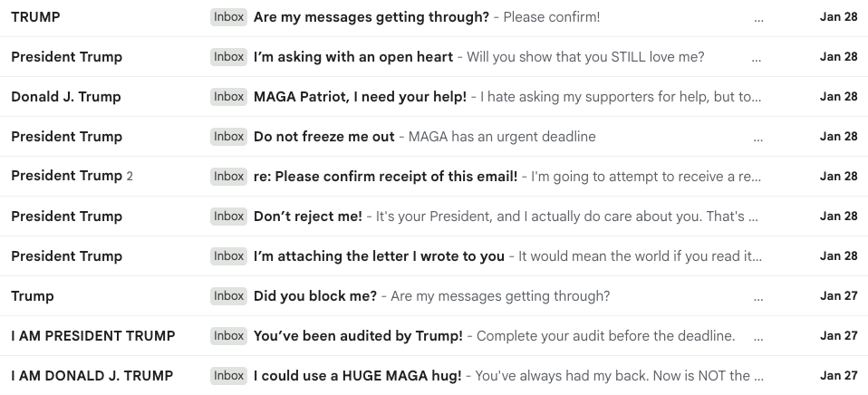The width and height of the screenshot is (868, 395).
Task: Open the "Did you block me?" email
Action: (x=315, y=296)
